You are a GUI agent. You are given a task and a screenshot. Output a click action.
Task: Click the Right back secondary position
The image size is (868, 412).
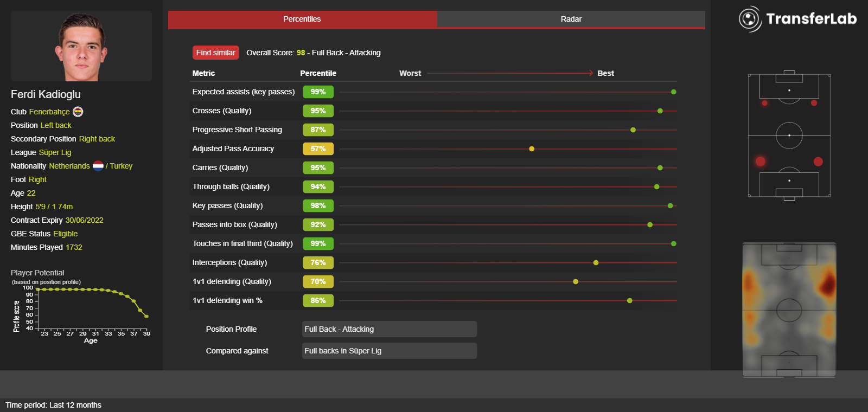pos(97,139)
